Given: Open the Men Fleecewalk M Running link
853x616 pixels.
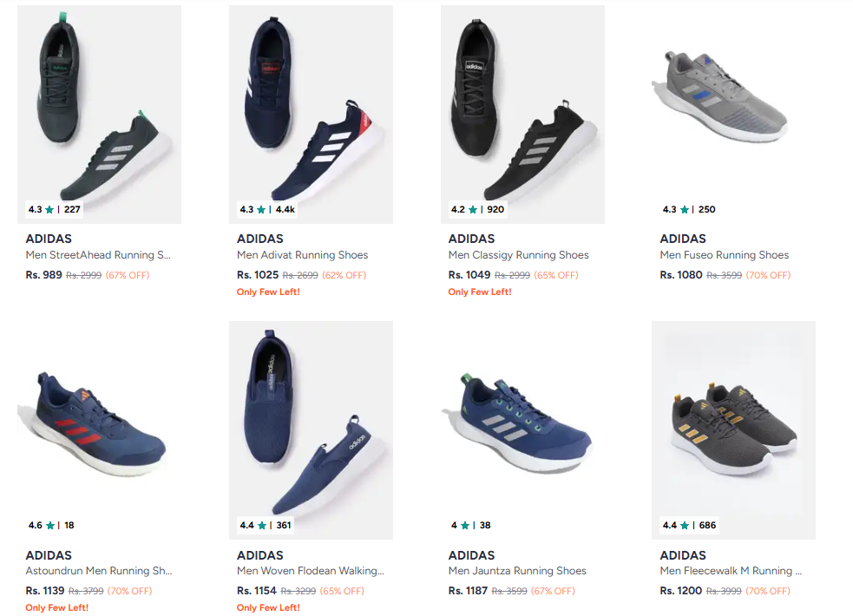Looking at the screenshot, I should (x=731, y=571).
